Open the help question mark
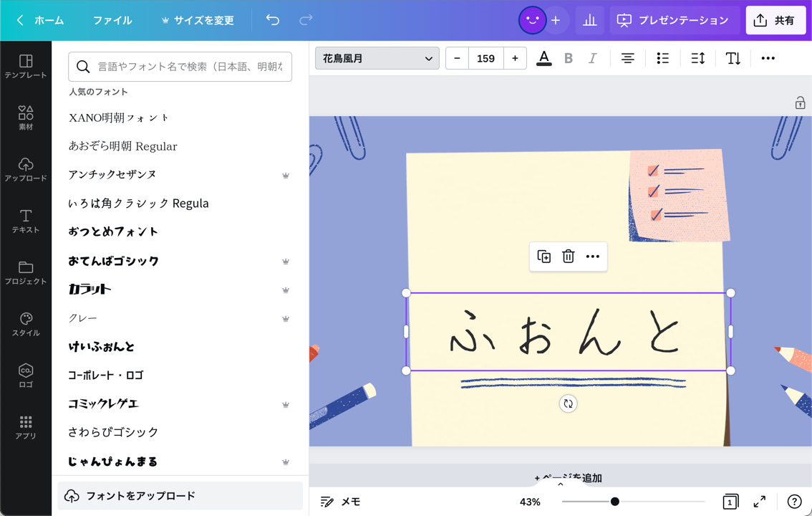812x516 pixels. [x=794, y=502]
